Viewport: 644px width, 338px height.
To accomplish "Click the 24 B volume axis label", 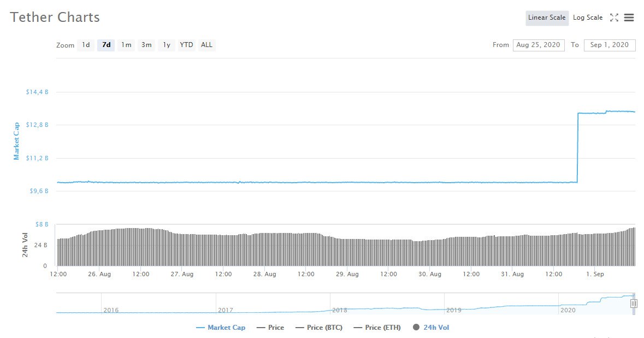I will [40, 246].
